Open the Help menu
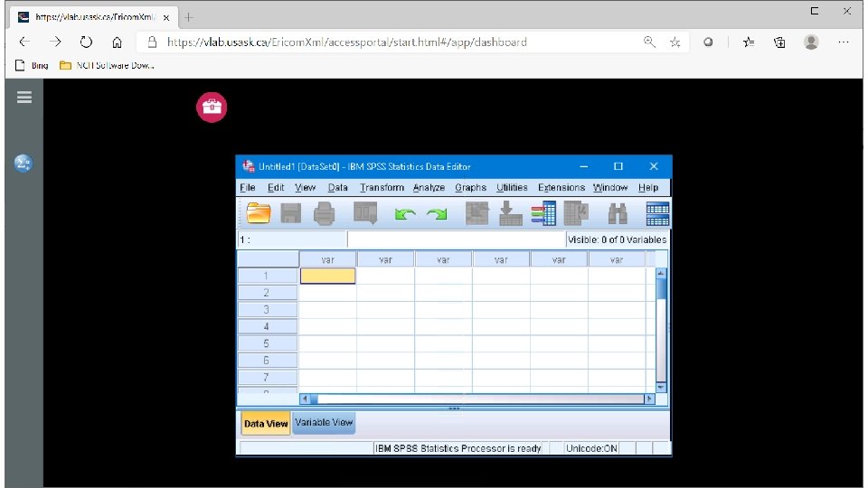Screen dimensions: 868x488 tap(648, 188)
